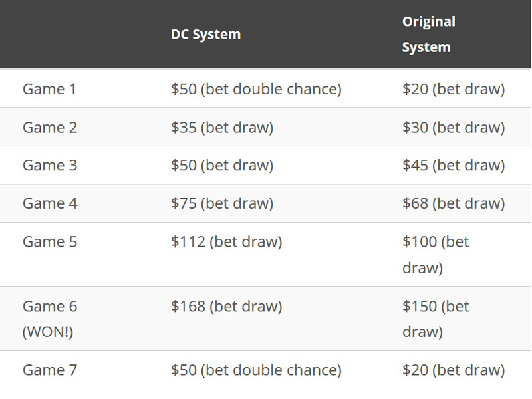The image size is (532, 399).
Task: Click $50 (bet draw) in Game 3 row
Action: click(x=222, y=165)
